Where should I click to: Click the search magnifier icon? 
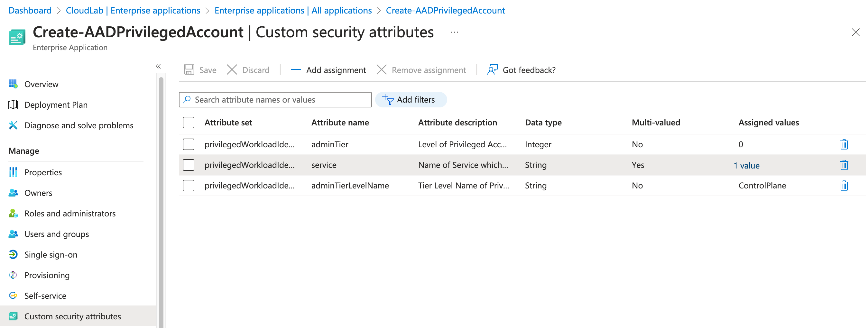187,99
